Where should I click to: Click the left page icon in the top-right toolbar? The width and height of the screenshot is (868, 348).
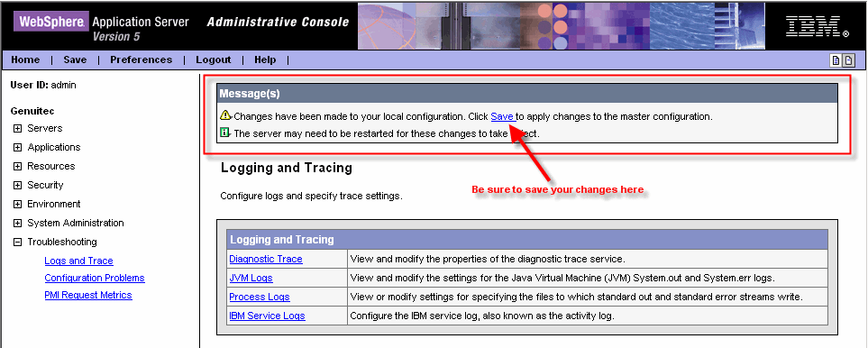click(836, 60)
